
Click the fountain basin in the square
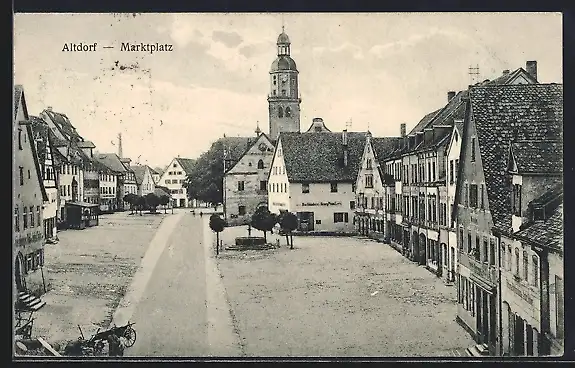coord(250,241)
